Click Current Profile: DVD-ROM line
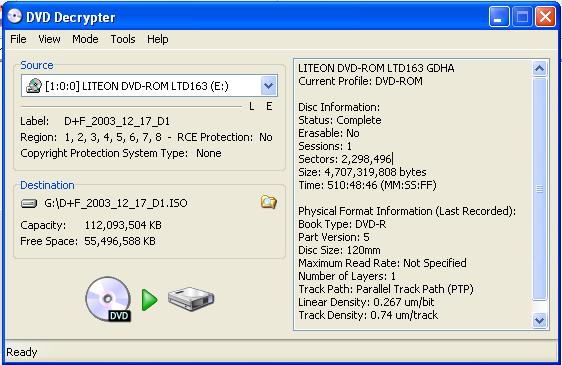This screenshot has height=365, width=562. (360, 81)
